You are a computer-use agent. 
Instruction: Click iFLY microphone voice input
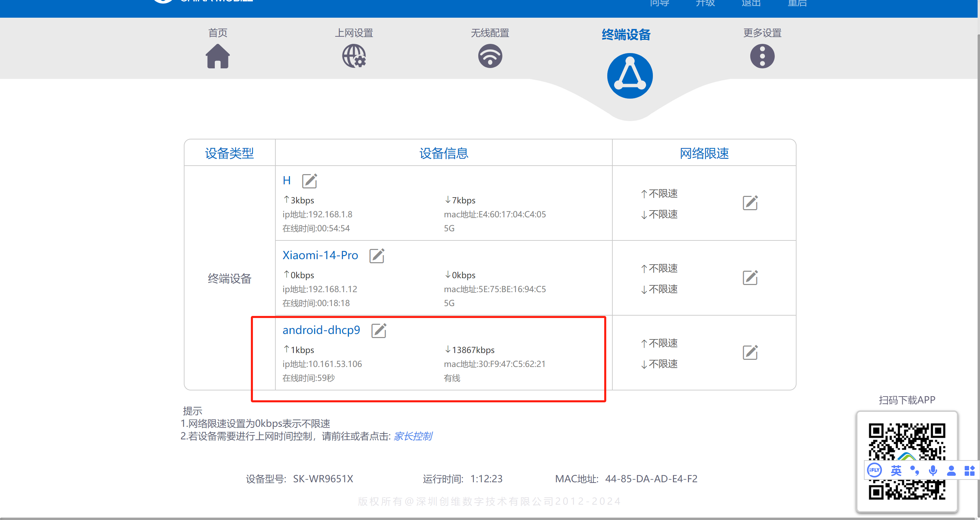point(933,471)
